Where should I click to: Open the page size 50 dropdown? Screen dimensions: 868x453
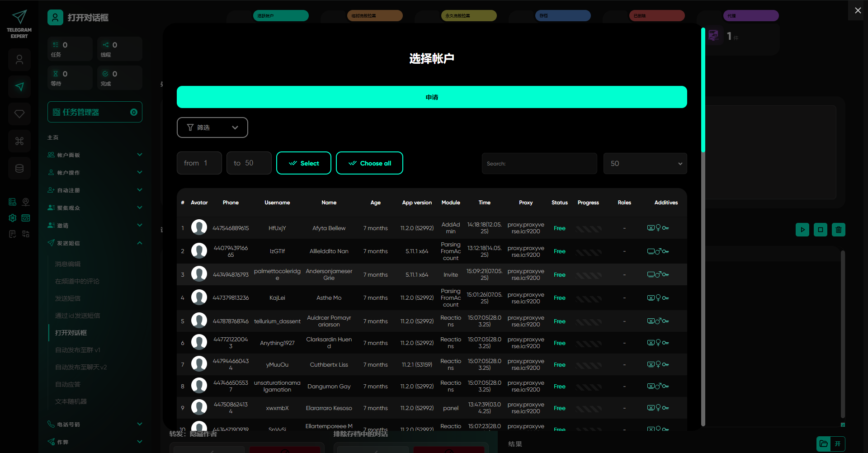pyautogui.click(x=645, y=164)
